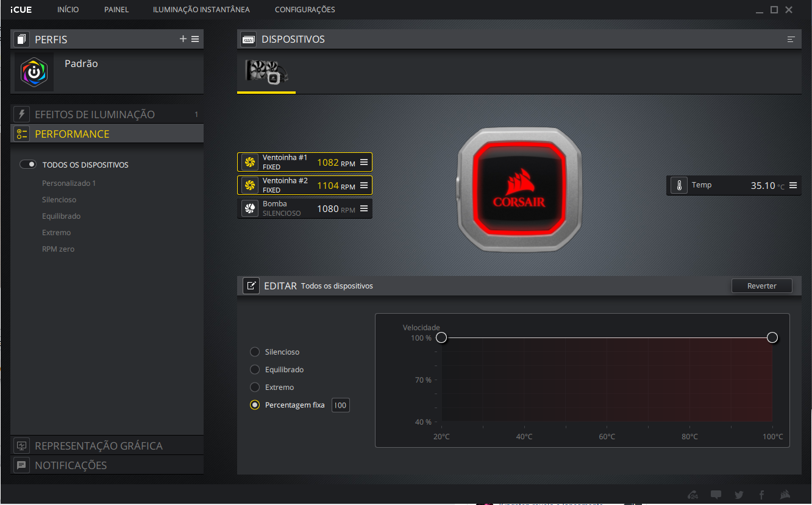Select the Equilibrado radio option
Image resolution: width=812 pixels, height=505 pixels.
click(x=255, y=370)
